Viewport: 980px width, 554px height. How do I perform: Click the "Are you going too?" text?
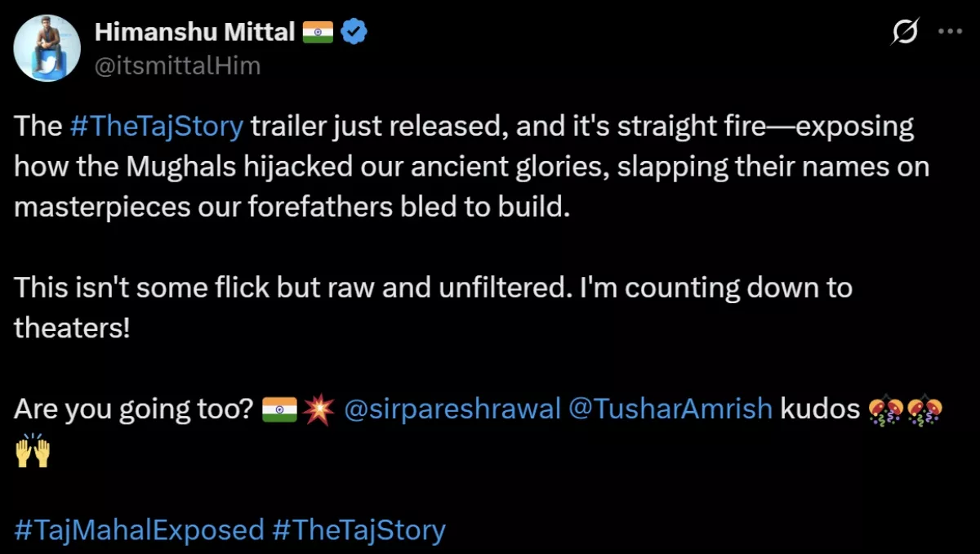coord(132,409)
